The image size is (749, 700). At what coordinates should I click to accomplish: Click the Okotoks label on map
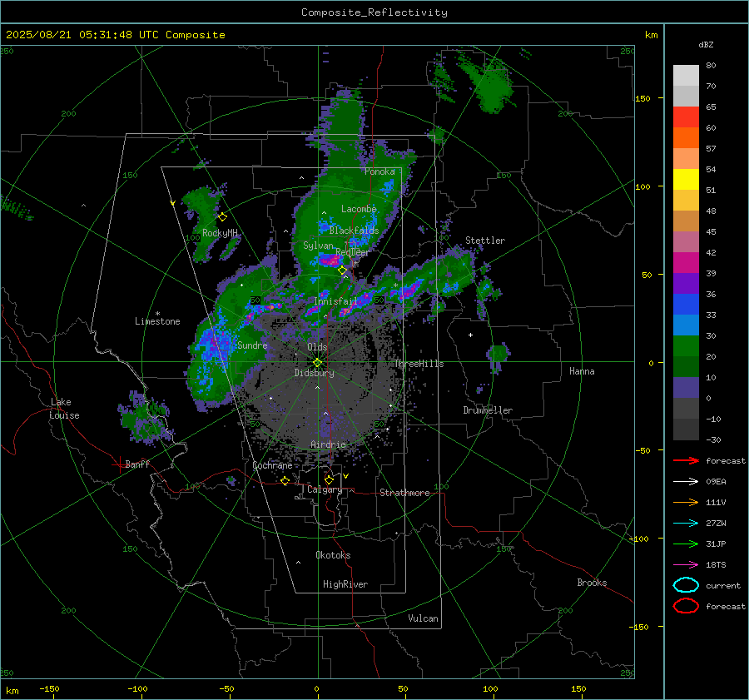(333, 555)
